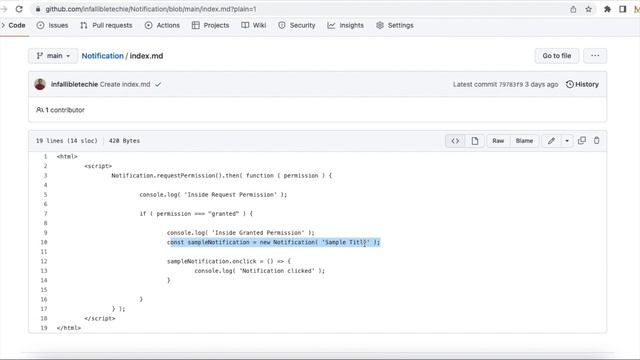The image size is (640, 360).
Task: Click the Go to file button
Action: 557,56
